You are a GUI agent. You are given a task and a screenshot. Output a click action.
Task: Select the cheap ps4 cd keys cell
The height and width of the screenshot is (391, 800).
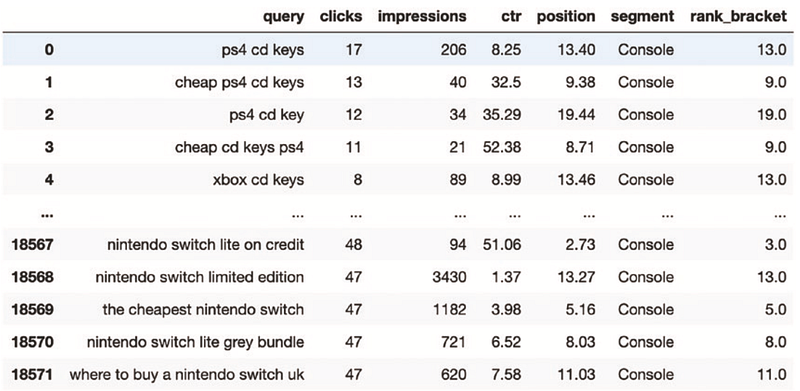pos(239,83)
